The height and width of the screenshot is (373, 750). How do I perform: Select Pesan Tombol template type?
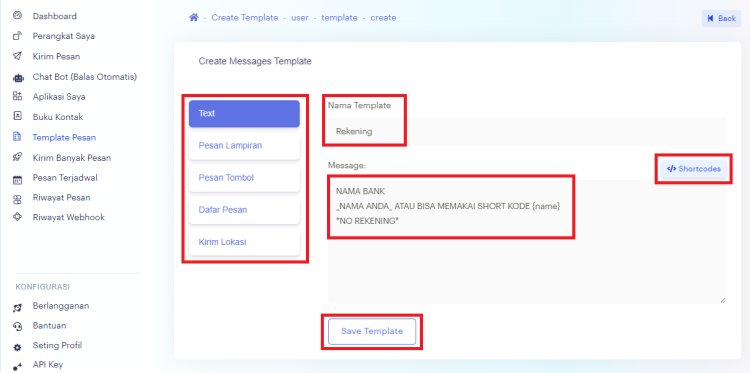[x=244, y=178]
